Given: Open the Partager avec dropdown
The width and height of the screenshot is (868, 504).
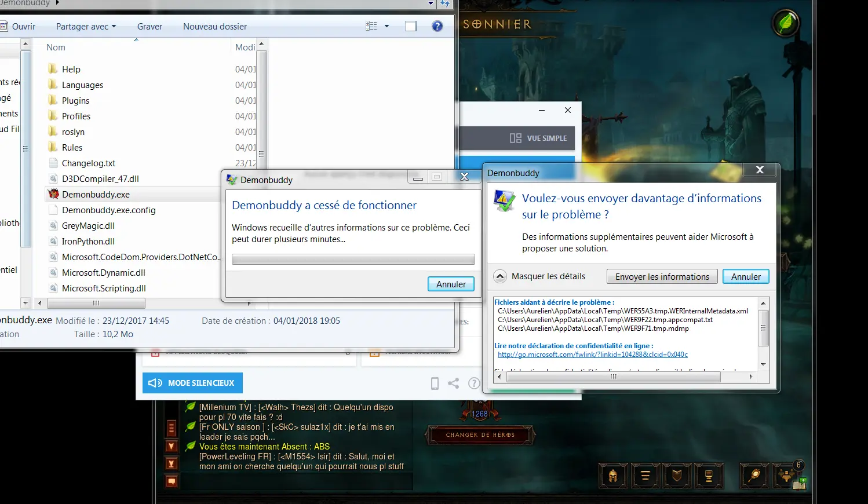Looking at the screenshot, I should point(86,26).
